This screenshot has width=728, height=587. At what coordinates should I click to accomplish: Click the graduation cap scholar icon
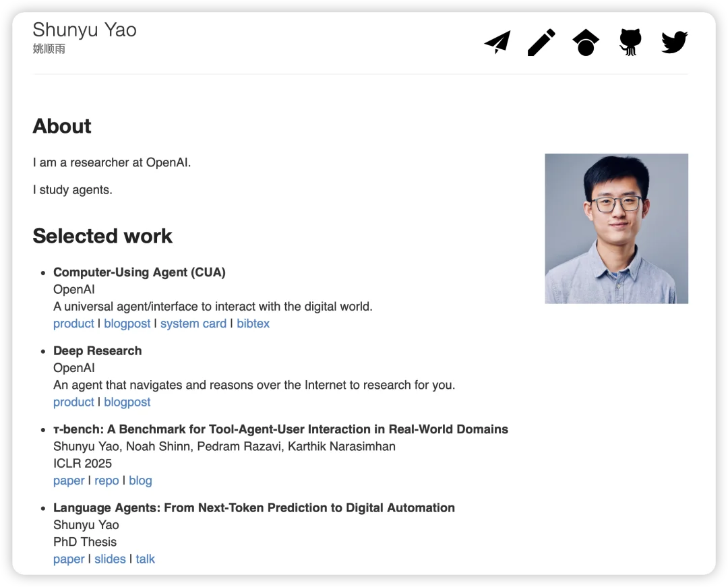click(586, 42)
